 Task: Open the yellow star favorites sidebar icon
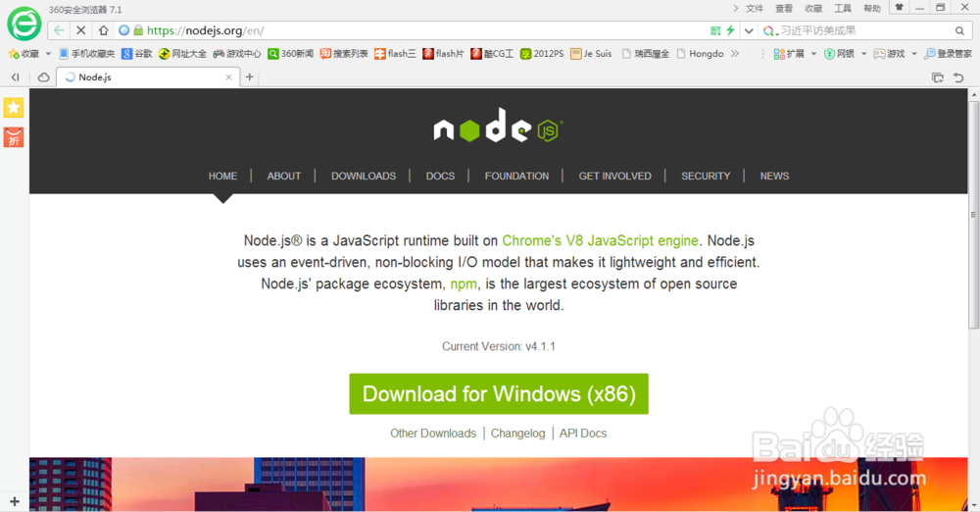14,108
